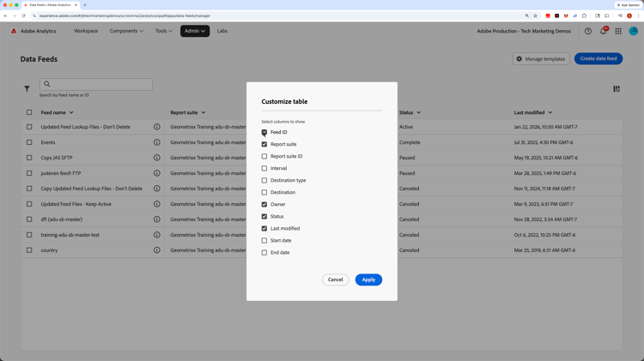Click Create data feed button
Image resolution: width=644 pixels, height=361 pixels.
(598, 58)
